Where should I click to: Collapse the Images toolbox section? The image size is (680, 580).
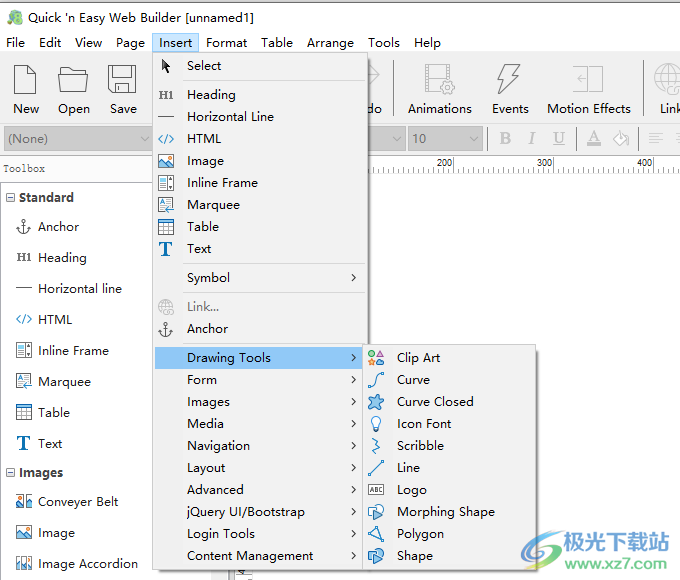pyautogui.click(x=10, y=473)
